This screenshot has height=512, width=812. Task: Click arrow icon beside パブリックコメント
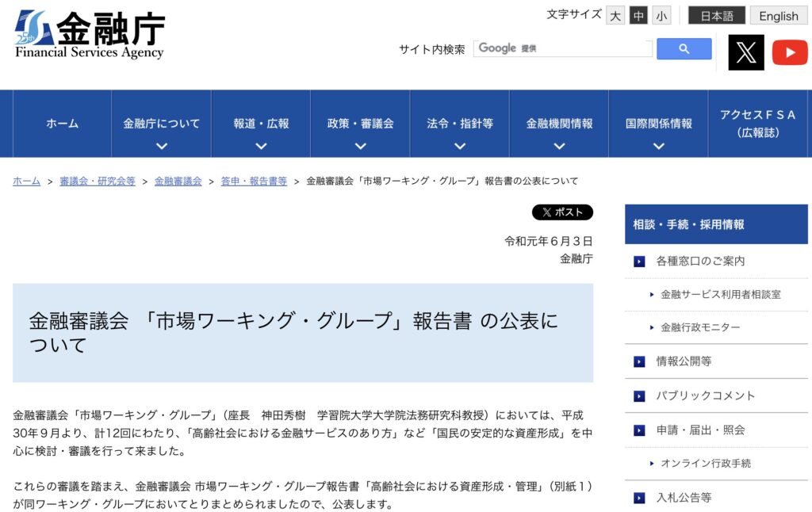[x=640, y=396]
